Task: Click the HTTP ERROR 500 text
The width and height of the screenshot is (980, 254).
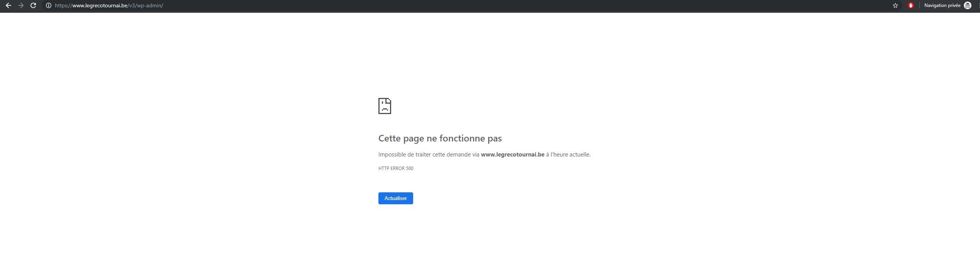Action: [x=396, y=168]
